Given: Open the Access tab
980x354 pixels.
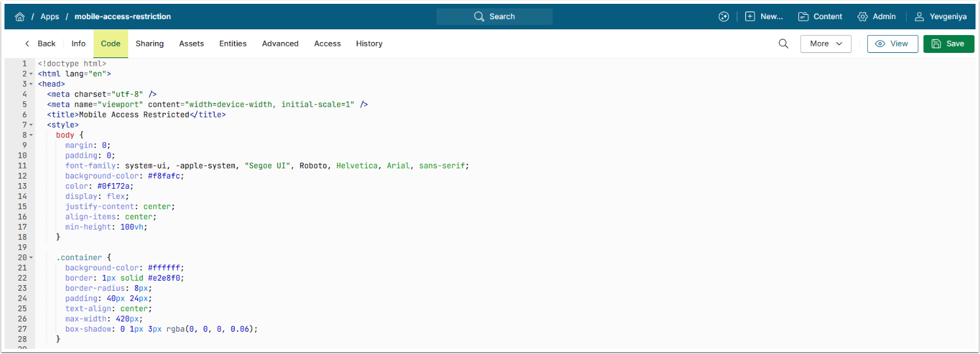Looking at the screenshot, I should pyautogui.click(x=327, y=44).
